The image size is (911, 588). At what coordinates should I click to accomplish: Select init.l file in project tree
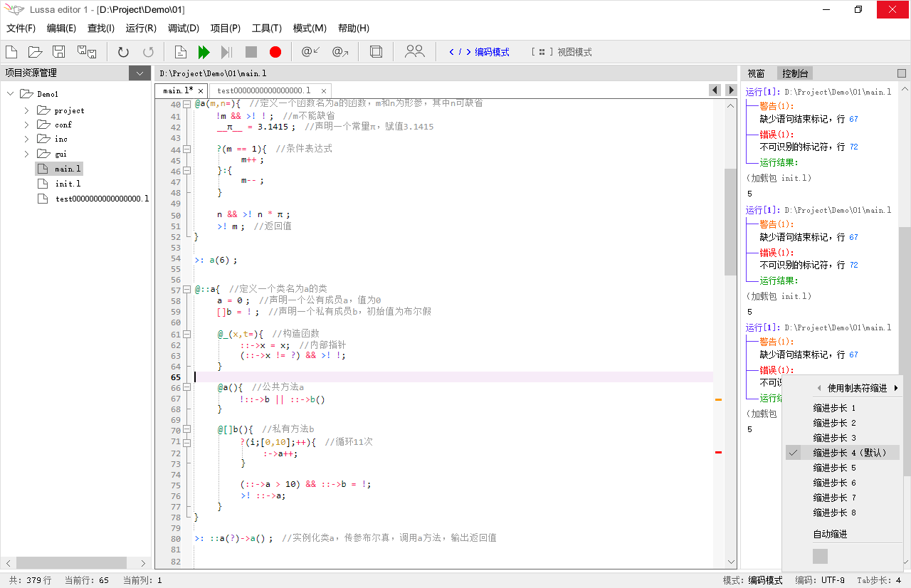click(x=68, y=184)
